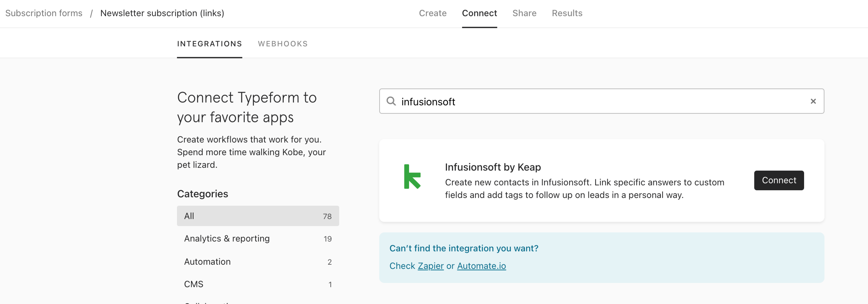Select the All category

(x=258, y=216)
